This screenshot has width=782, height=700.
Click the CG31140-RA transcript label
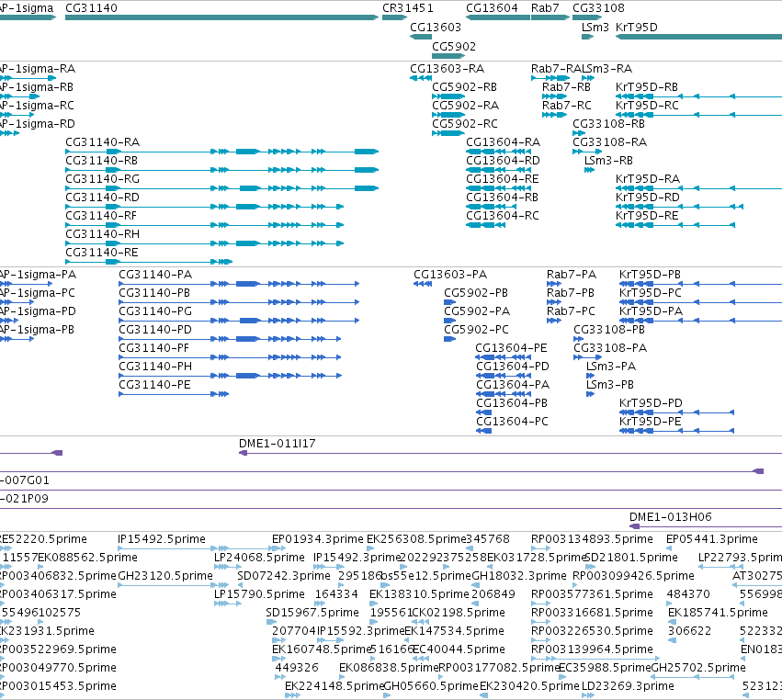coord(102,142)
